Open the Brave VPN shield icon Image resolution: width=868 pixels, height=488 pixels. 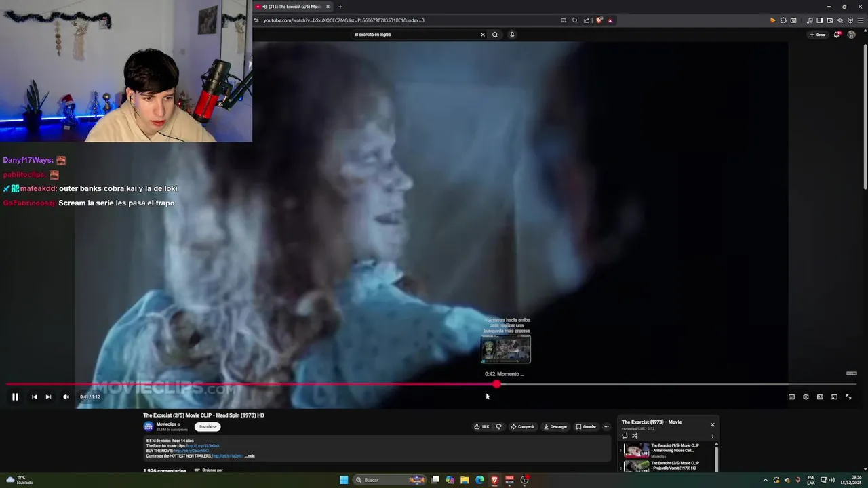coord(850,20)
